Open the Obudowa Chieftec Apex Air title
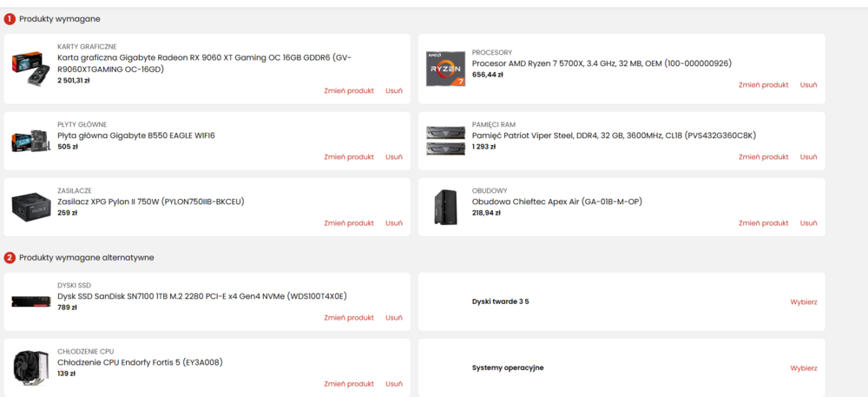 [x=557, y=202]
